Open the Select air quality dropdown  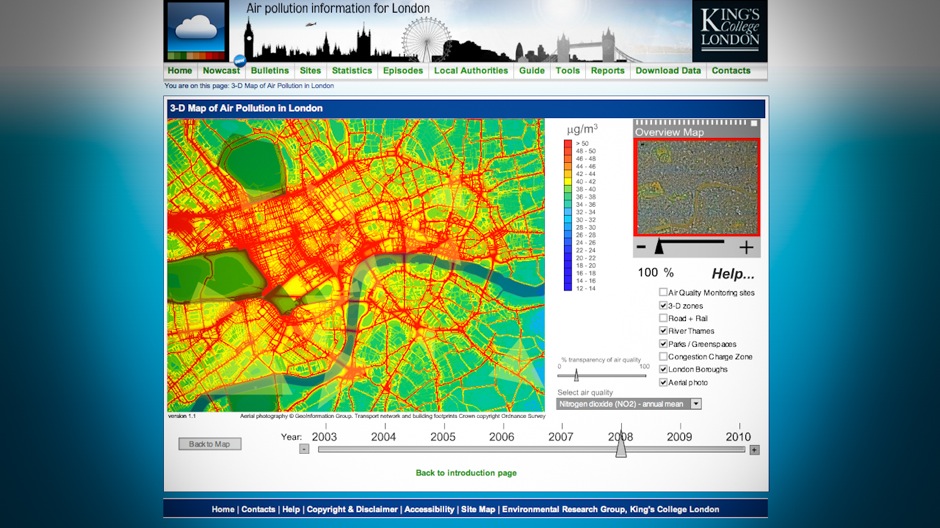click(696, 404)
